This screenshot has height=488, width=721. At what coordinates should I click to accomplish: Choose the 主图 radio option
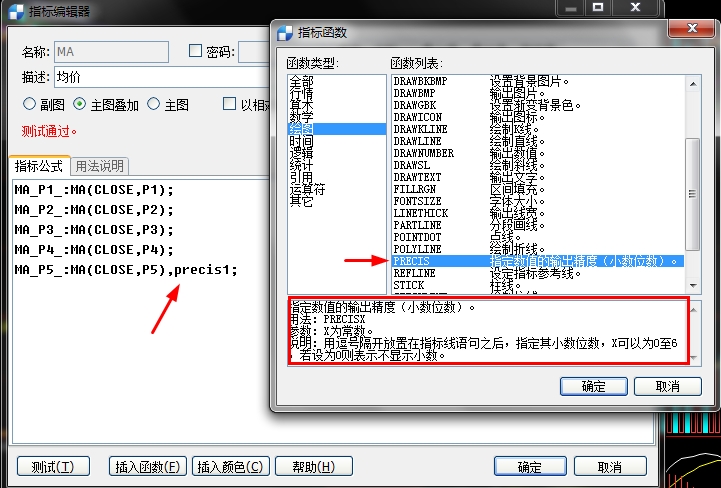[154, 104]
